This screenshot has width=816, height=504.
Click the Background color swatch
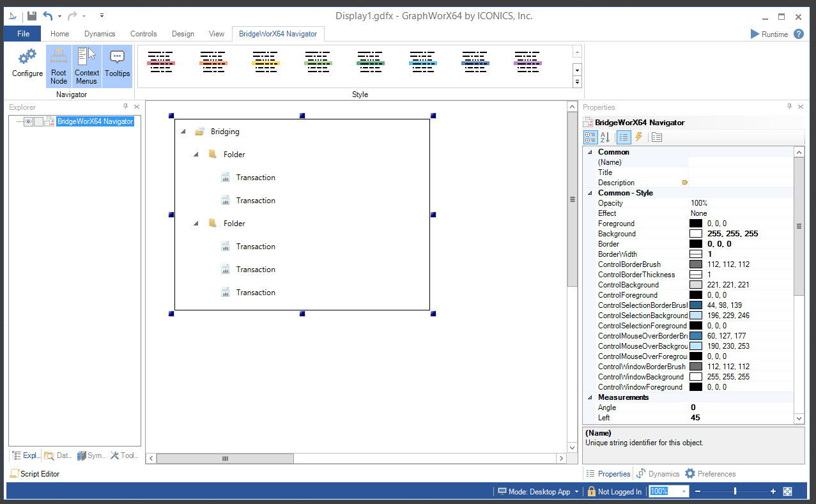696,234
